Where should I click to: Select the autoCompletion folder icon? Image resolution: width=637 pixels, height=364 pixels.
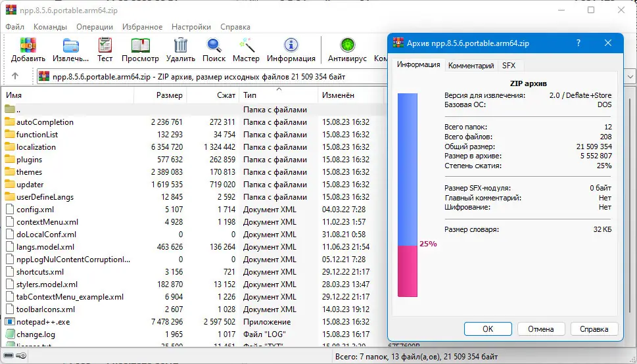(x=10, y=122)
